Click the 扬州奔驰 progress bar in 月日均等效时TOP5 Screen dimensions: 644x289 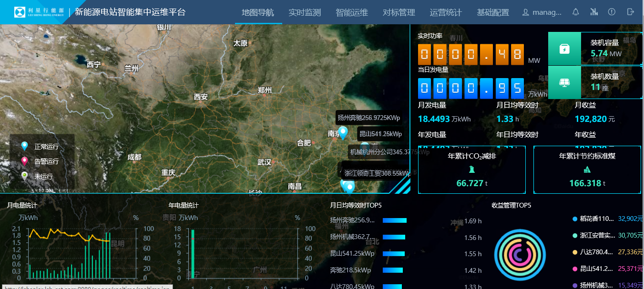tap(394, 220)
